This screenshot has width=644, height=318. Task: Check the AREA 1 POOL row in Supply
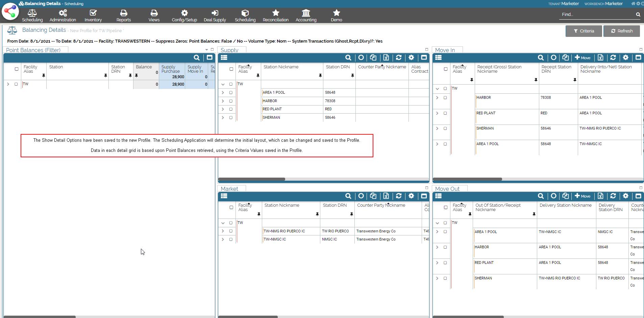point(231,93)
